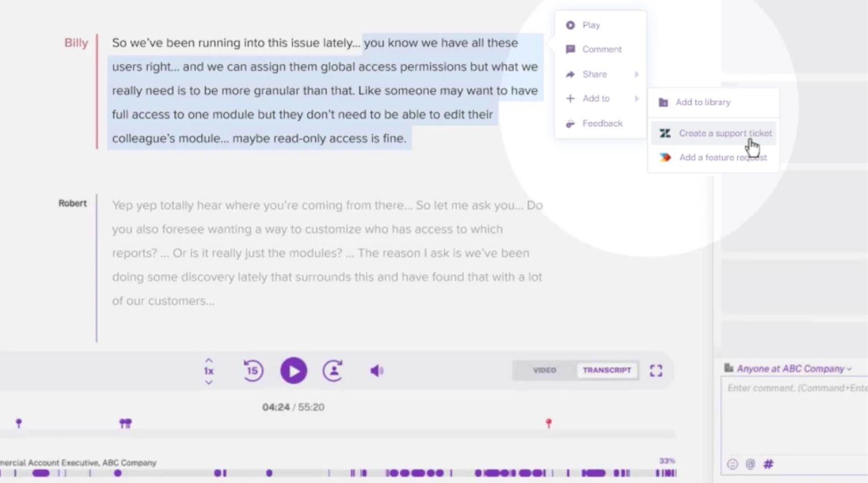Viewport: 868px width, 483px height.
Task: Skip to next speaker icon
Action: coord(333,371)
